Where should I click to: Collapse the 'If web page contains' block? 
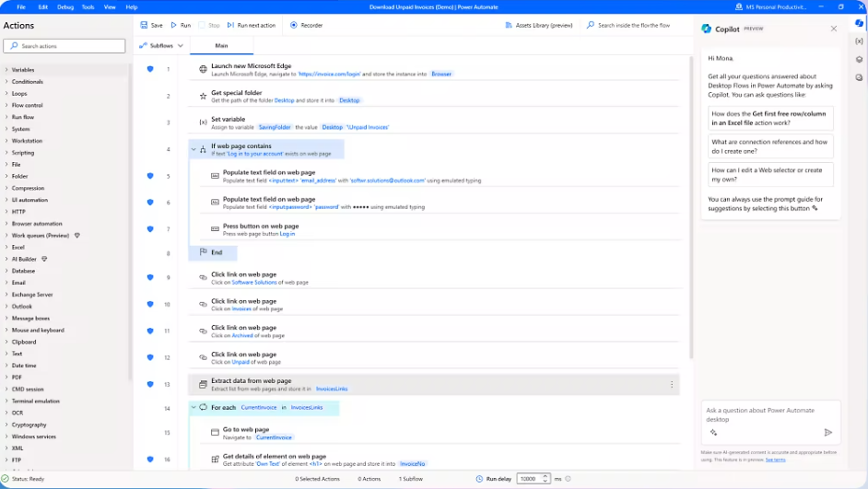click(194, 148)
